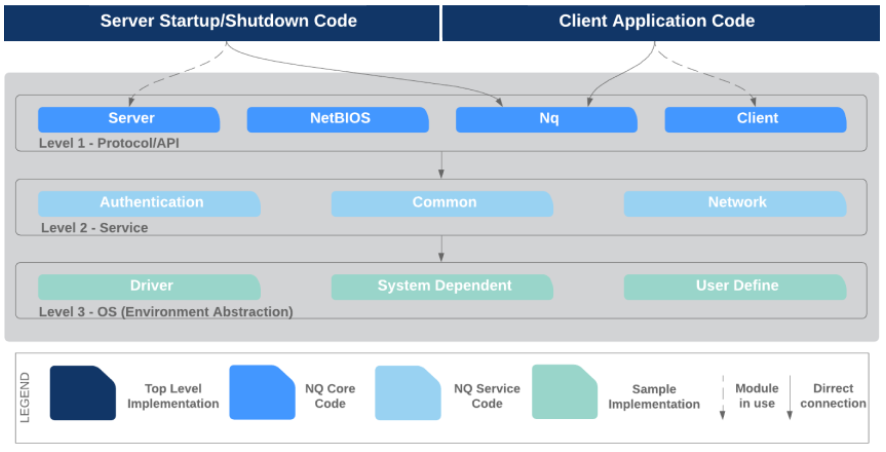
Task: Select the NetBIOS module block
Action: coord(338,119)
